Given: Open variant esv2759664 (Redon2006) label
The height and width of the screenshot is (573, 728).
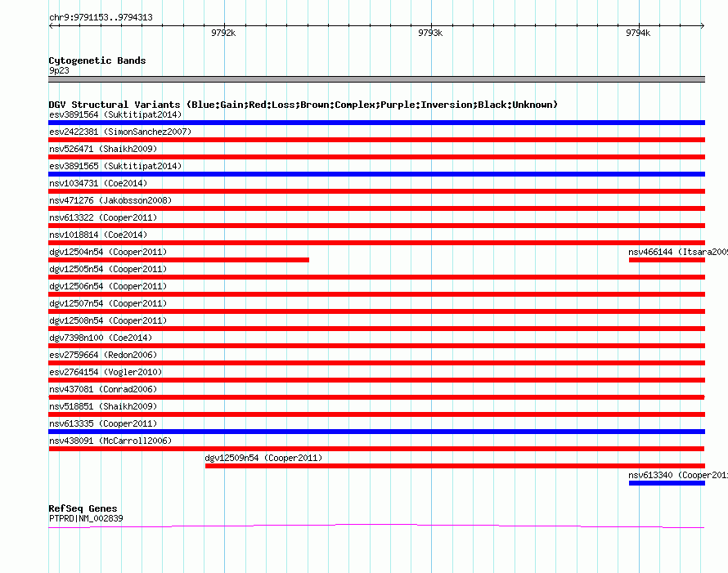Looking at the screenshot, I should point(103,355).
